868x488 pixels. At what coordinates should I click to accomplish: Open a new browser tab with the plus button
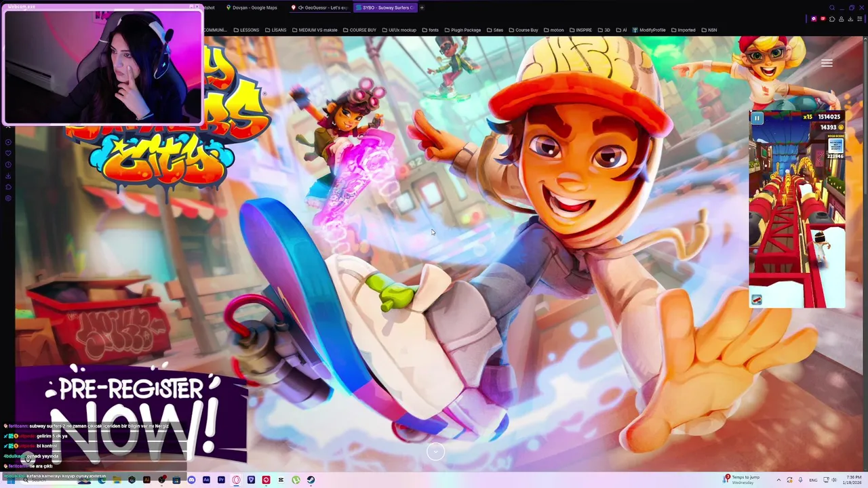pos(422,7)
